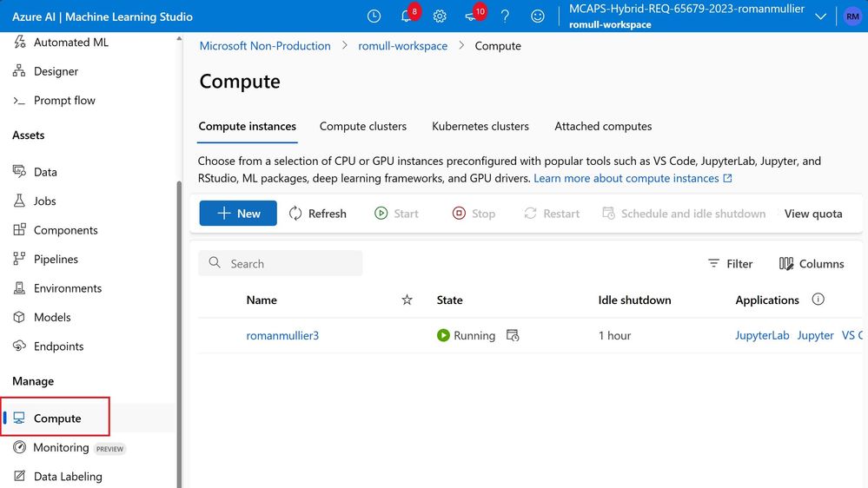Launch Jupyter for romanmullier3
The image size is (868, 488).
[x=815, y=335]
